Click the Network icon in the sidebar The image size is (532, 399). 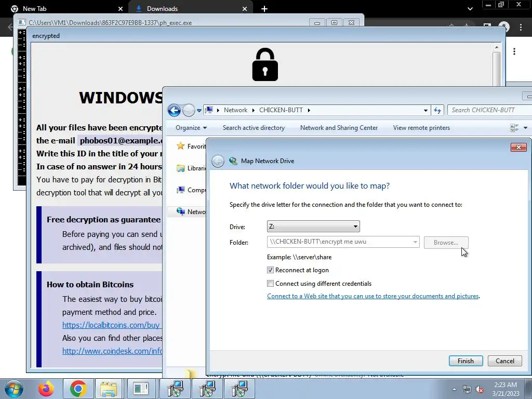[180, 212]
